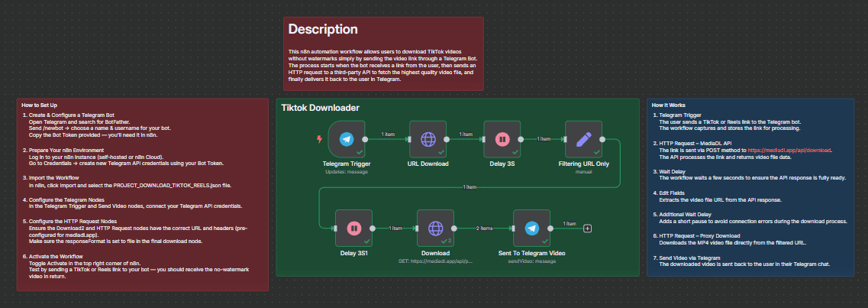Open the URL Download globe node
Screen dimensions: 868x308
[428, 139]
